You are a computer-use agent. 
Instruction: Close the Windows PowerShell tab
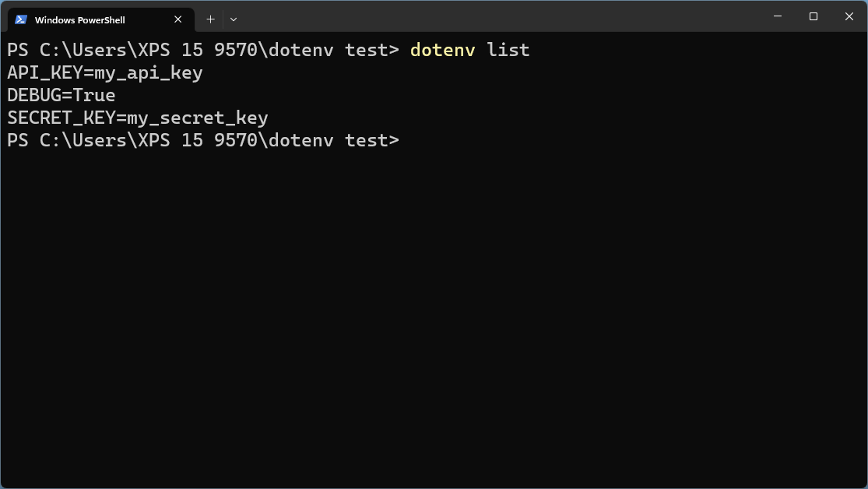[177, 19]
